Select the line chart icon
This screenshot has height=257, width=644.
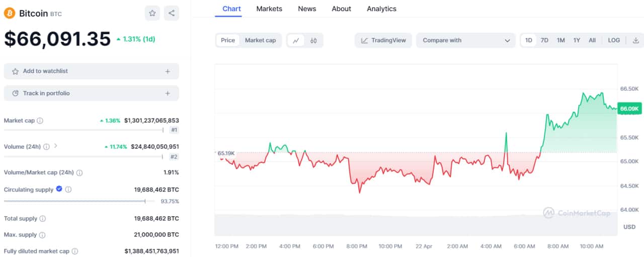tap(296, 40)
